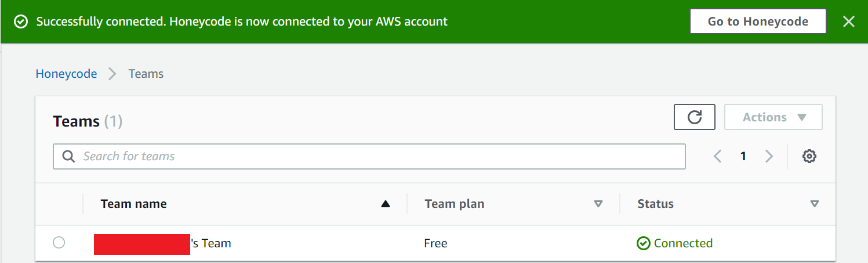Open the Actions dropdown
The height and width of the screenshot is (263, 868).
[x=773, y=117]
